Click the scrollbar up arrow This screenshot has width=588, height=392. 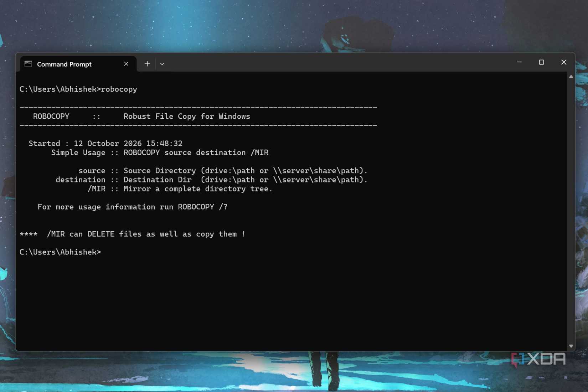(x=571, y=77)
